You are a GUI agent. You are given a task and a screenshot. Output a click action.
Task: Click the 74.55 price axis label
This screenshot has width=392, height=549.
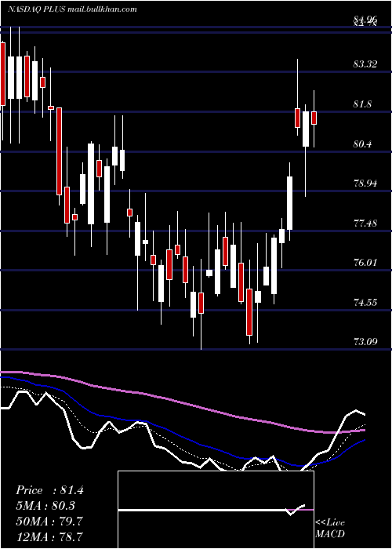[365, 303]
